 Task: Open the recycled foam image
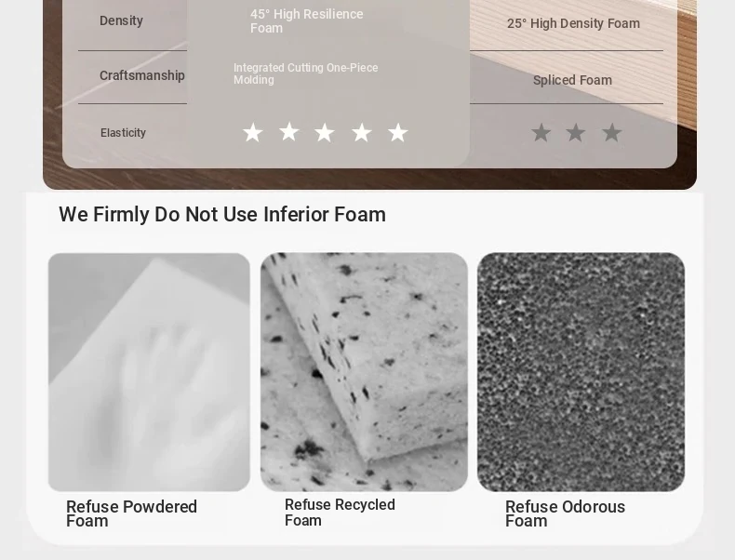[364, 372]
